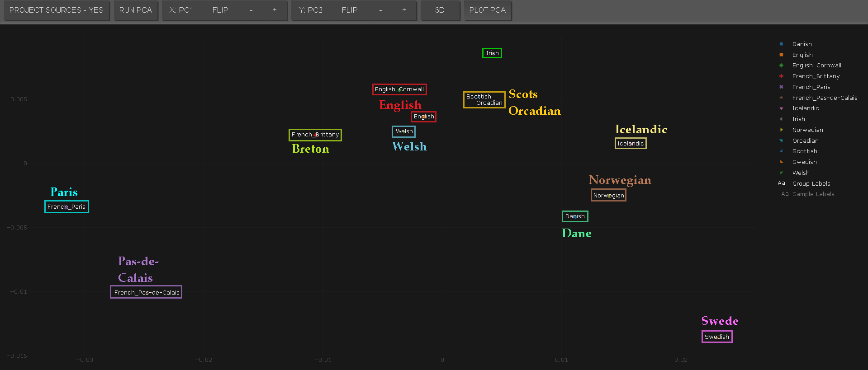
Task: Select the Danish point label on plot
Action: pos(575,216)
